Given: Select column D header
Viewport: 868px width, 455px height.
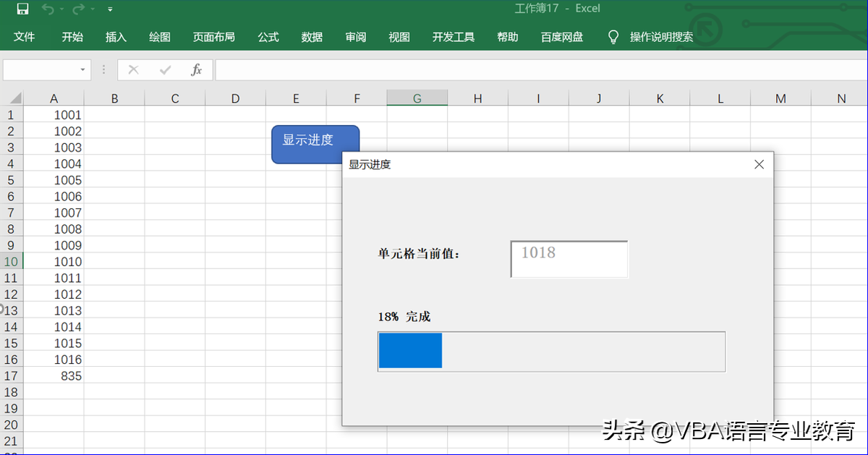Looking at the screenshot, I should [x=236, y=98].
